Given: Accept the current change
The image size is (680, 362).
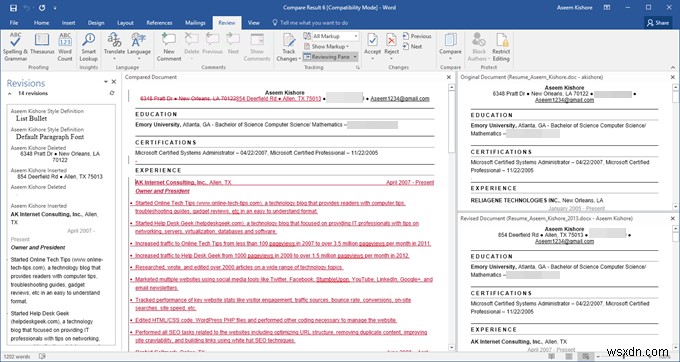Looking at the screenshot, I should tap(372, 46).
